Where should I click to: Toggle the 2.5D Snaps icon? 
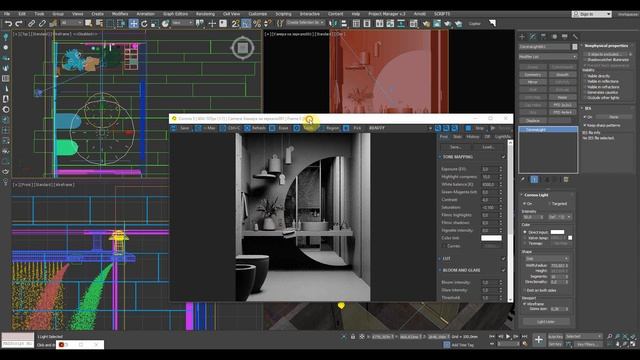pos(236,24)
